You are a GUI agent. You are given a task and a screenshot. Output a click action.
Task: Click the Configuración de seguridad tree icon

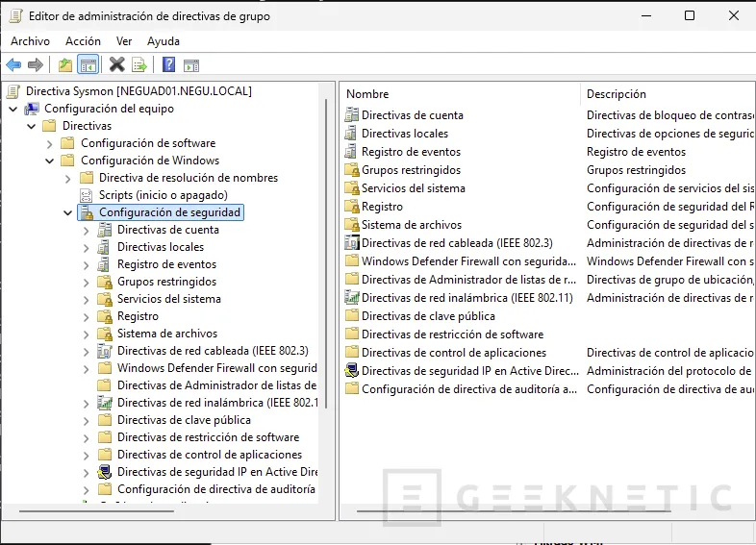(87, 212)
